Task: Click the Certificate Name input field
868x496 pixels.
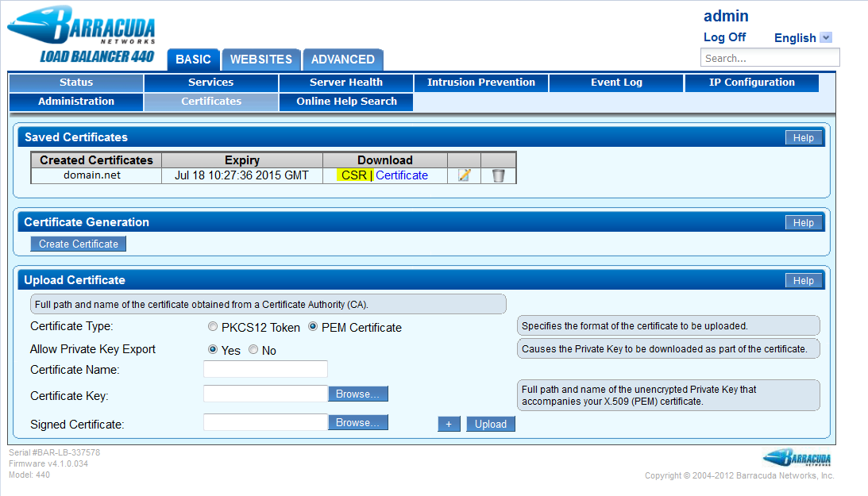Action: [265, 369]
